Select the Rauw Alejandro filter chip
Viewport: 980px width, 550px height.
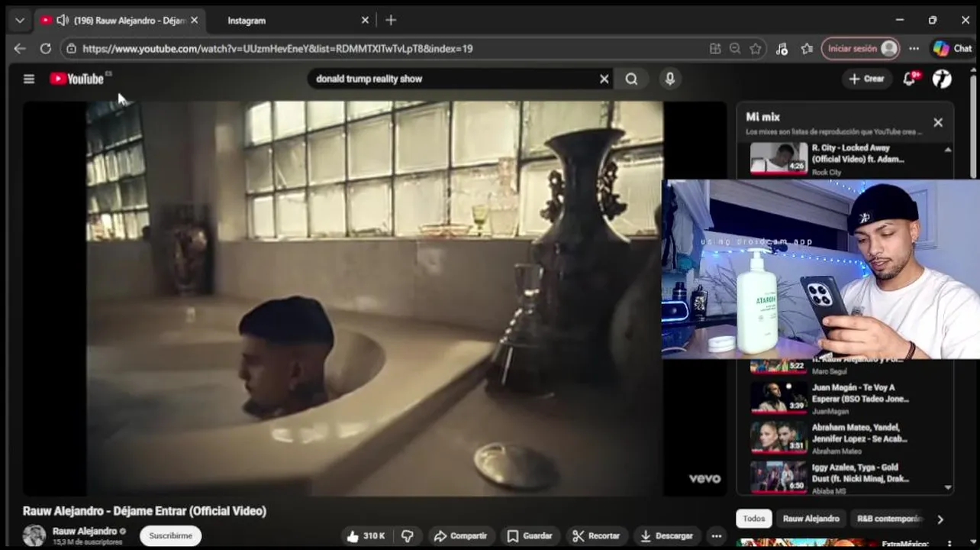(x=811, y=519)
